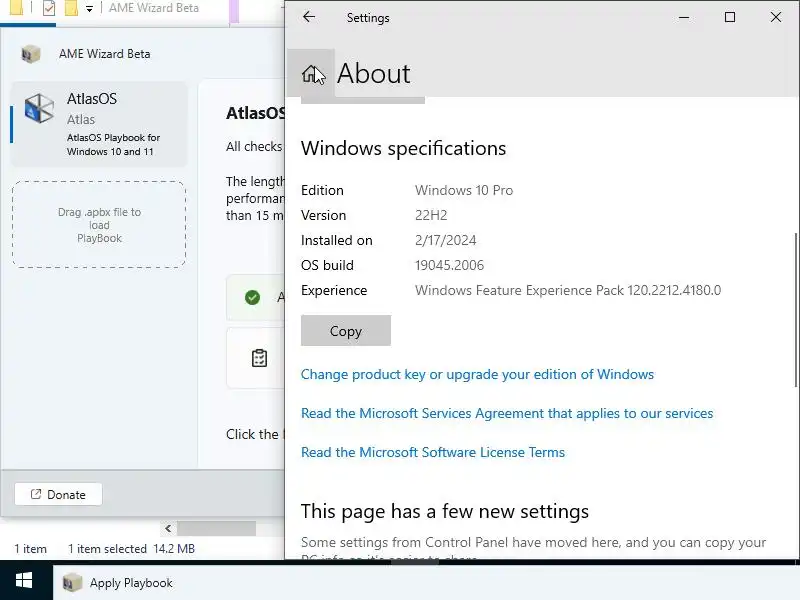Click the Windows Feature Experience Pack value
Screen dimensions: 800x600
568,290
